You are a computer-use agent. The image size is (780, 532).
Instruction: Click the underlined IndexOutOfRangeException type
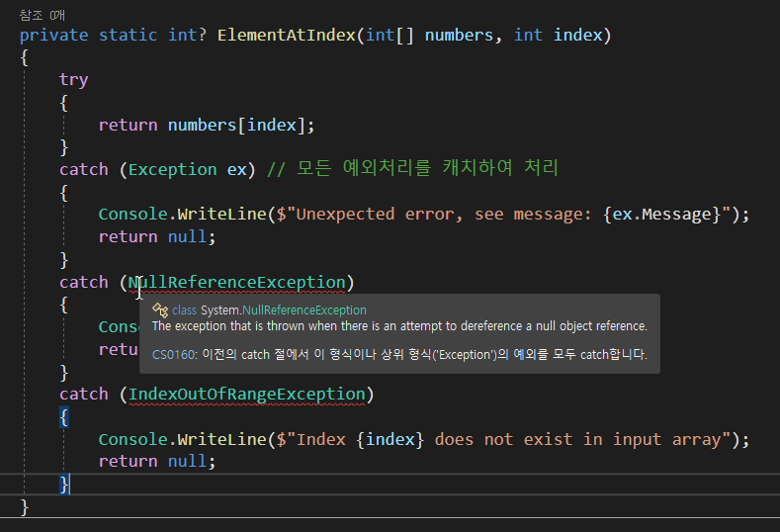[x=247, y=395]
